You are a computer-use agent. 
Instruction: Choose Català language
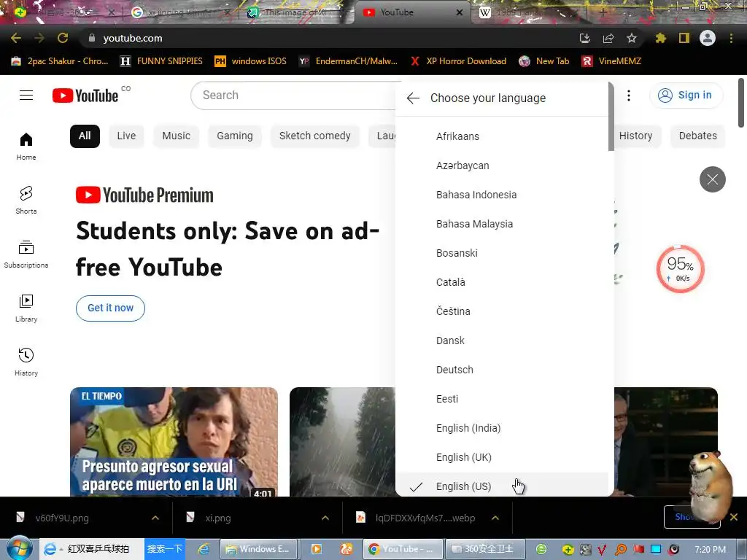coord(502,282)
